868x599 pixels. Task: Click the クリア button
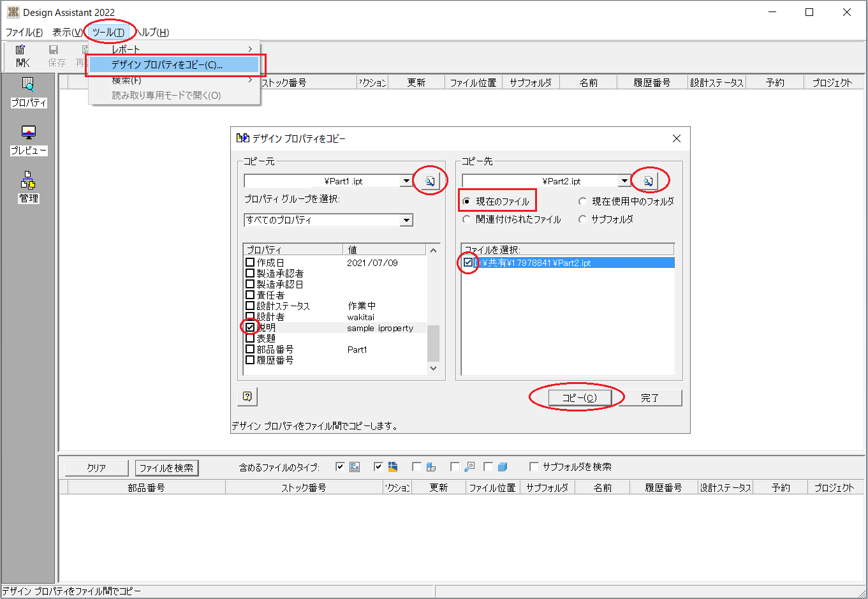[96, 468]
